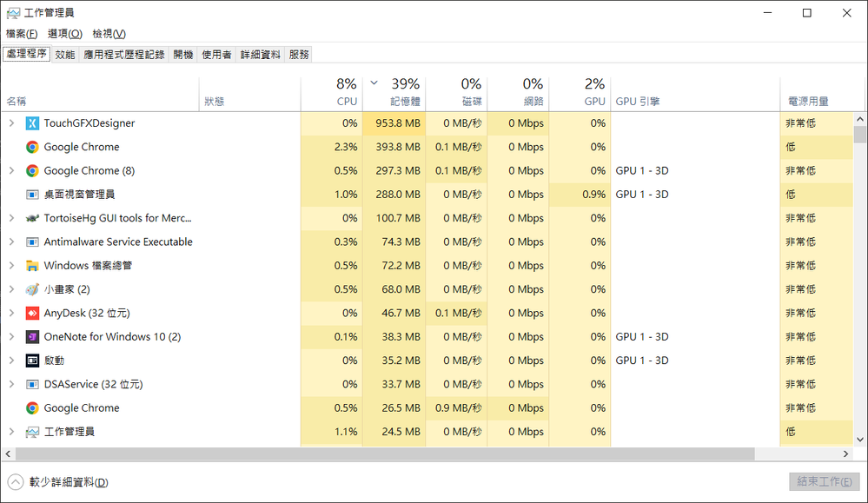The height and width of the screenshot is (503, 868).
Task: Click the OneNote for Windows 10 icon
Action: click(32, 336)
